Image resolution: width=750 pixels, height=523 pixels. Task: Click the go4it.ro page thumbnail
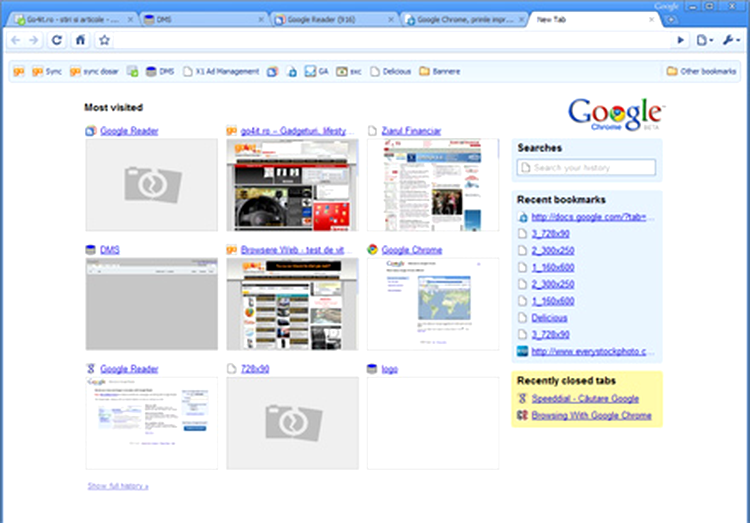[x=292, y=185]
